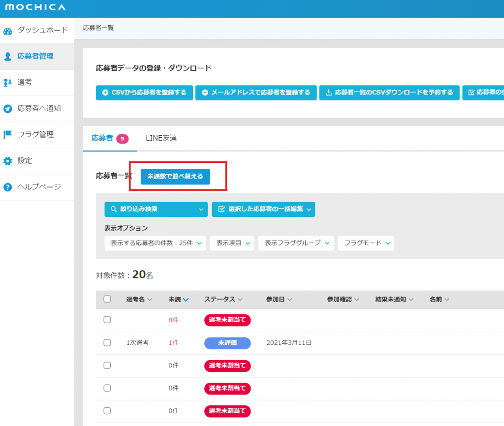Check the checkbox for the 8件 unread row

click(107, 320)
